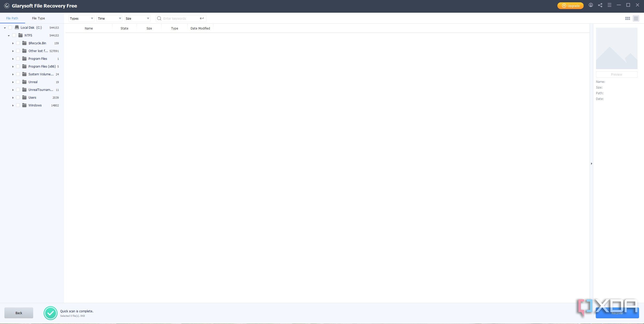Check the Program Files checkbox

[x=18, y=59]
